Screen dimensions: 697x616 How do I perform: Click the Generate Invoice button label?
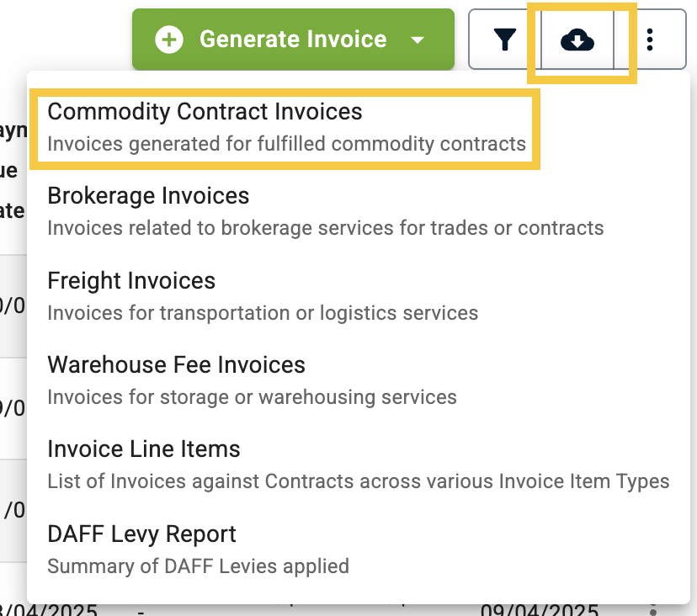coord(293,39)
